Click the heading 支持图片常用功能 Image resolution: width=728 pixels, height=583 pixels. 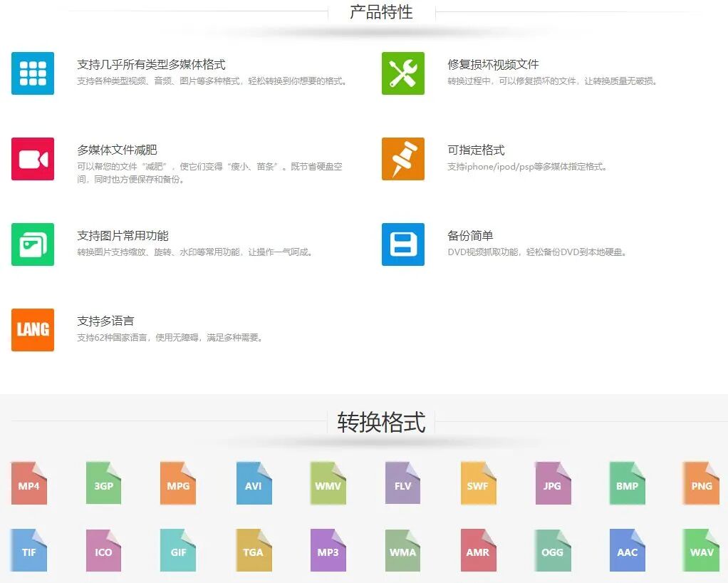[123, 235]
